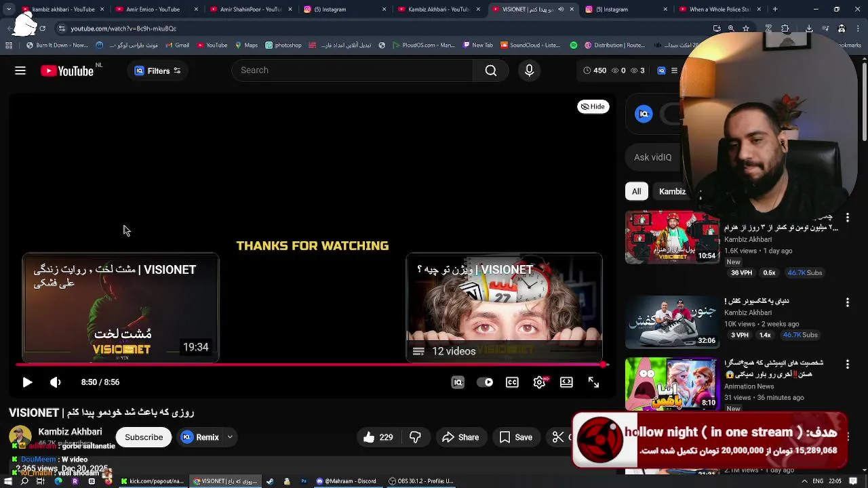Open Gmail bookmark
Screen dimensions: 868x488
click(178, 45)
